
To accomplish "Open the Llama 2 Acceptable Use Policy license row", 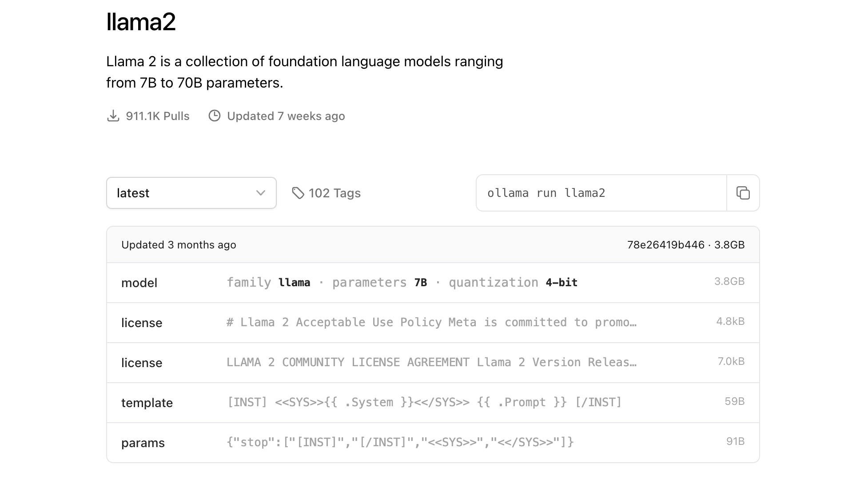I will pos(433,323).
